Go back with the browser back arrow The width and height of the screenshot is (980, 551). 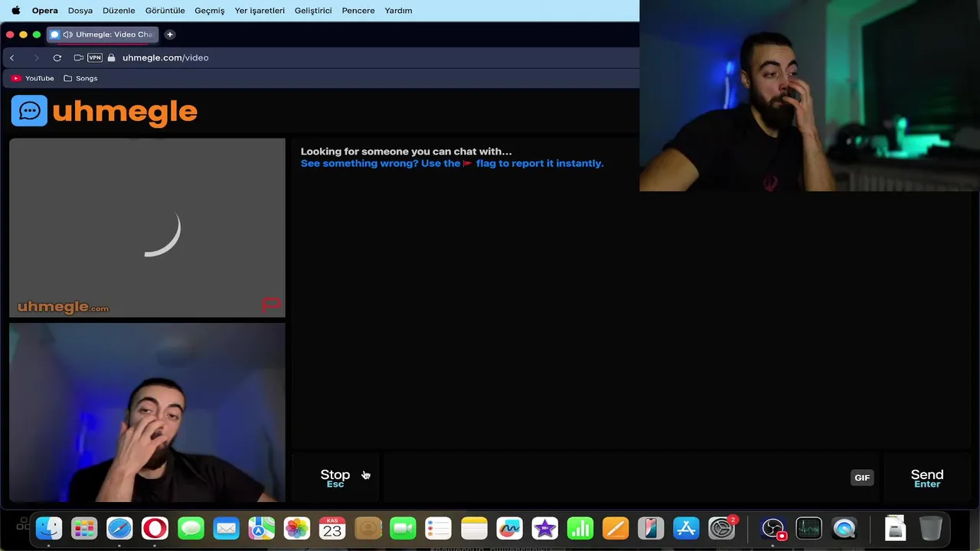(x=11, y=57)
